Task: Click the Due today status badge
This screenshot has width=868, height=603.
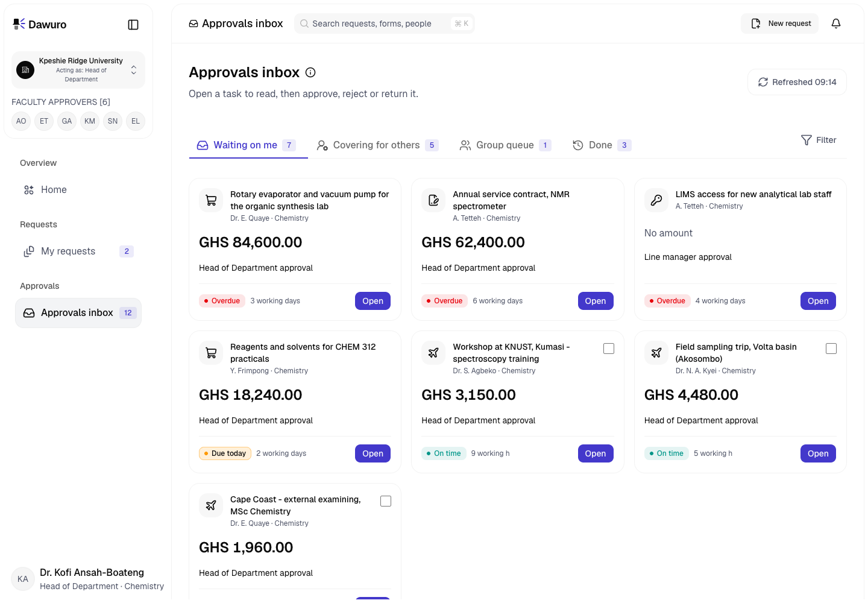Action: [225, 453]
